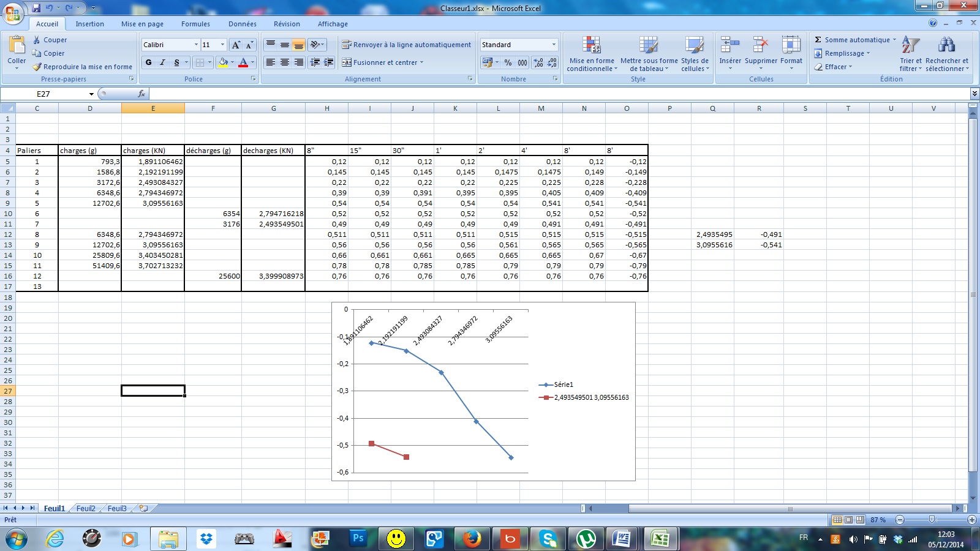Toggle align top vertical alignment
The image size is (980, 551).
click(x=271, y=45)
